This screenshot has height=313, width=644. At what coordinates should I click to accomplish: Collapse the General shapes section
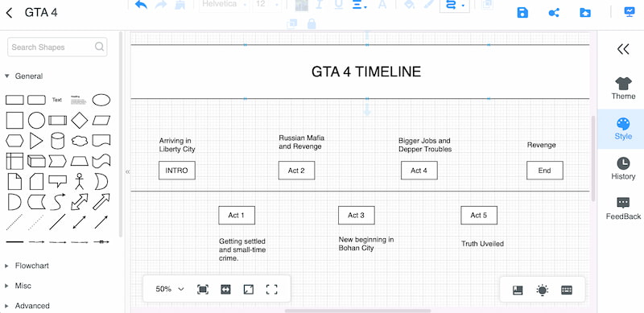[24, 76]
